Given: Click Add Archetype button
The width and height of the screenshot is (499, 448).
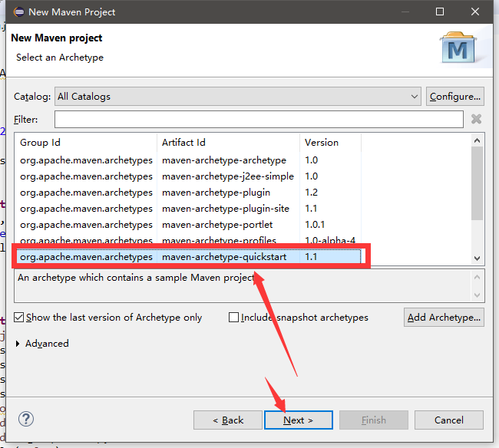Looking at the screenshot, I should [x=444, y=318].
